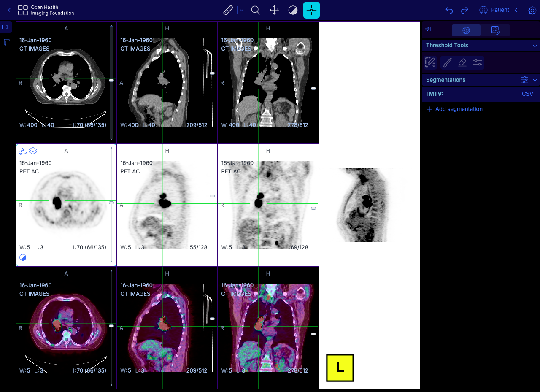Switch to the Segmentation panel tab
Viewport: 540px width, 392px height.
coord(466,30)
